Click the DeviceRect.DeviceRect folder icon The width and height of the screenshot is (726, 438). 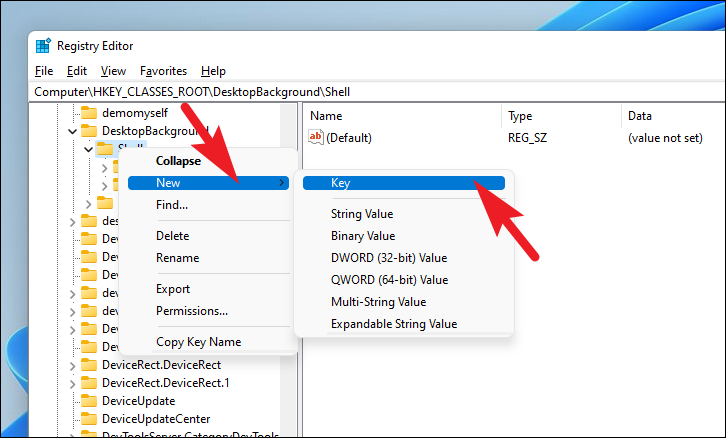(x=88, y=365)
